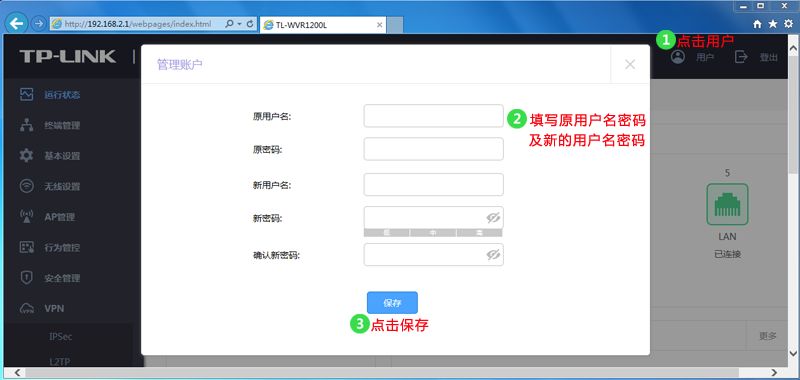Click the VPN cloud icon
The image size is (800, 380).
27,309
